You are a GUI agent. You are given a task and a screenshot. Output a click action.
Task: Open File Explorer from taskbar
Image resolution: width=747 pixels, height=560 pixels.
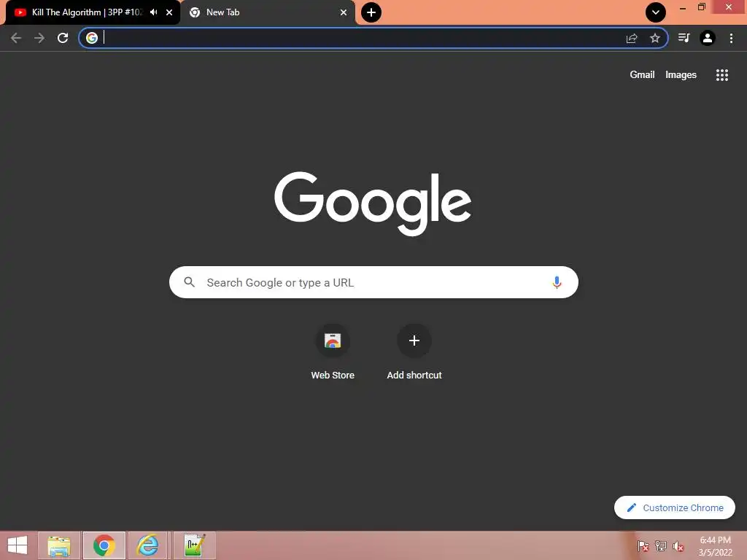[59, 545]
